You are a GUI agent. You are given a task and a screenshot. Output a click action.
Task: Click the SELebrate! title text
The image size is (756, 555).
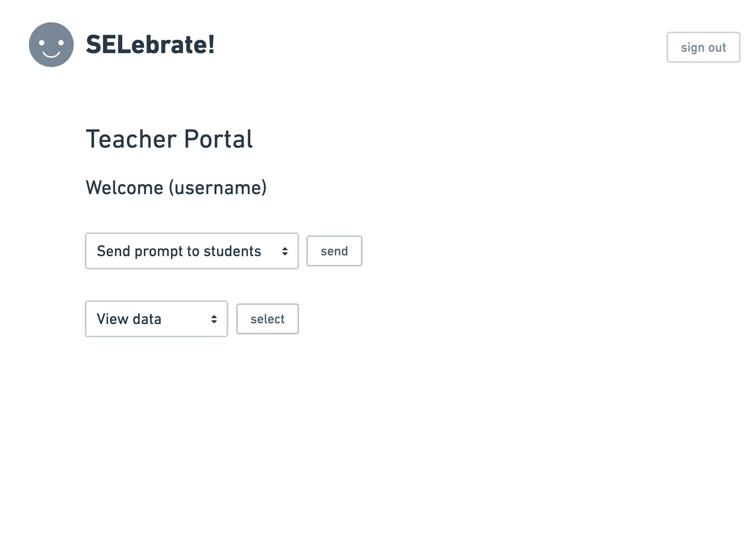tap(150, 44)
